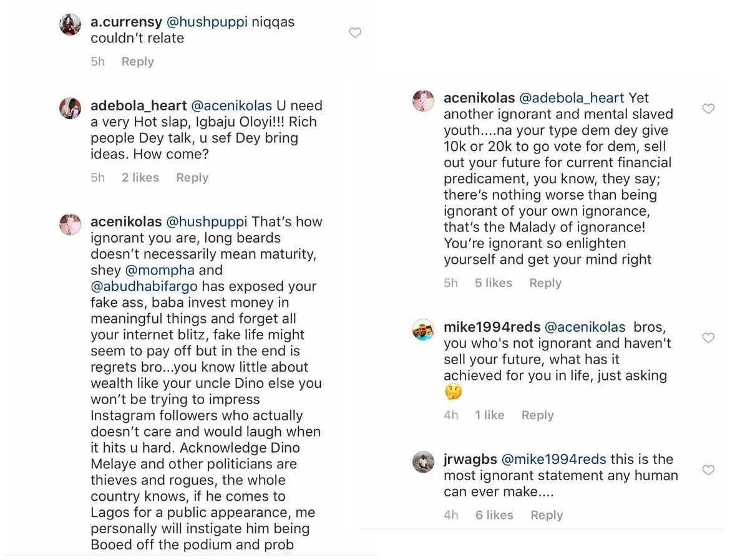Show 2 likes on adebola_heart comment
Image resolution: width=740 pixels, height=560 pixels.
tap(140, 177)
